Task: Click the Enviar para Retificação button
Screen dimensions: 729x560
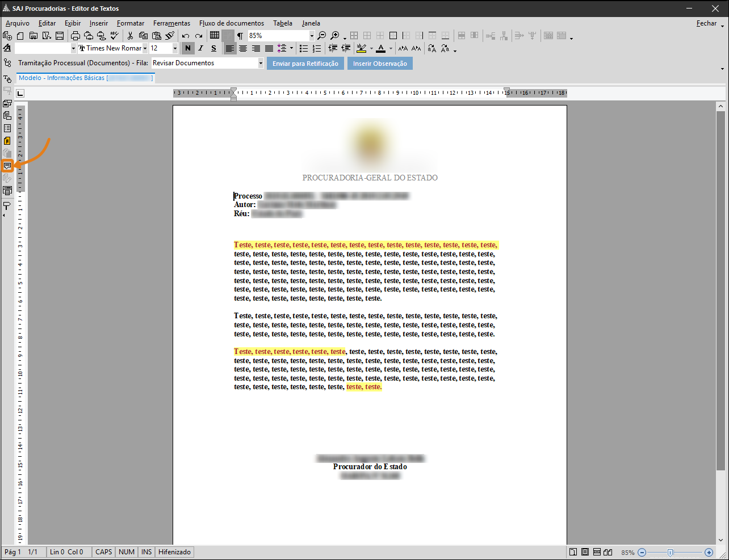Action: coord(305,64)
